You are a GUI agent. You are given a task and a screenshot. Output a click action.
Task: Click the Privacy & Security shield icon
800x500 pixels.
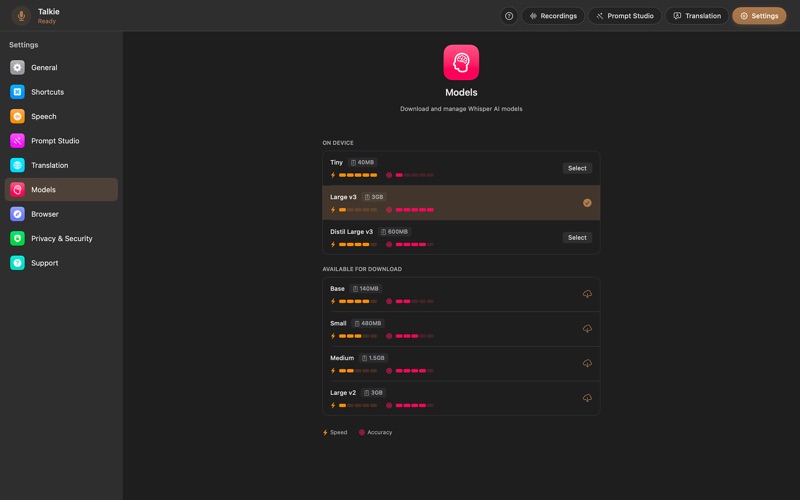click(17, 238)
